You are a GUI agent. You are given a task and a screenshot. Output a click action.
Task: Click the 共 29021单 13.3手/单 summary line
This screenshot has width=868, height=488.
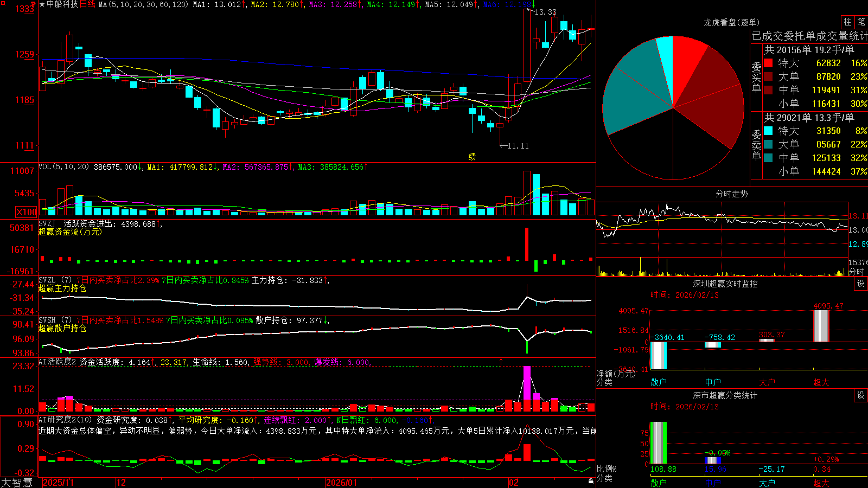809,117
